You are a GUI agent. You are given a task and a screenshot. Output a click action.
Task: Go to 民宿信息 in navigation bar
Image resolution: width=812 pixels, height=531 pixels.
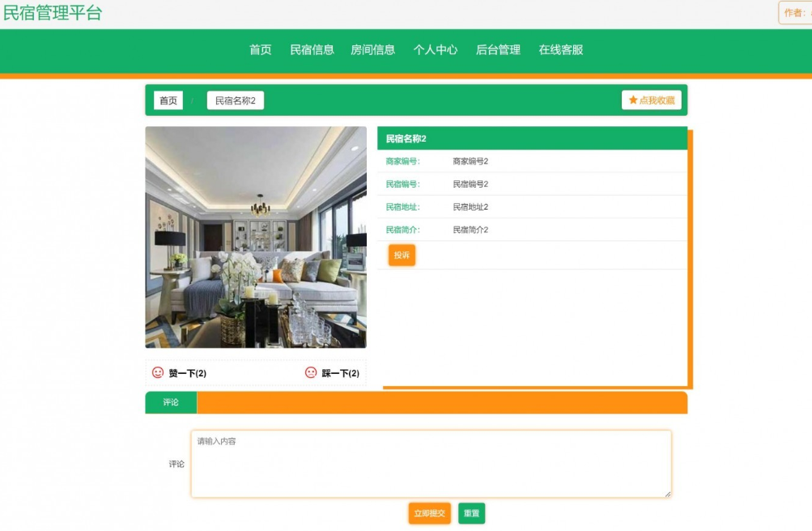click(312, 49)
